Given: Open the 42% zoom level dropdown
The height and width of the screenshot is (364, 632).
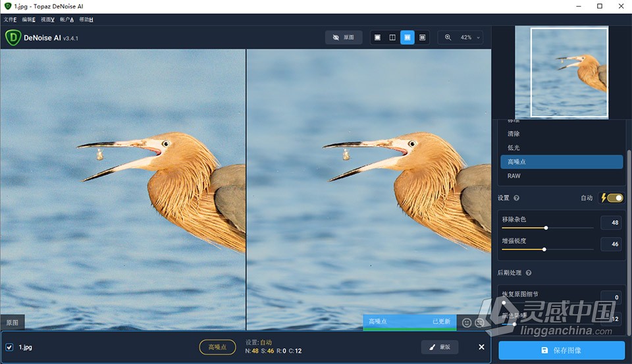Looking at the screenshot, I should click(470, 38).
